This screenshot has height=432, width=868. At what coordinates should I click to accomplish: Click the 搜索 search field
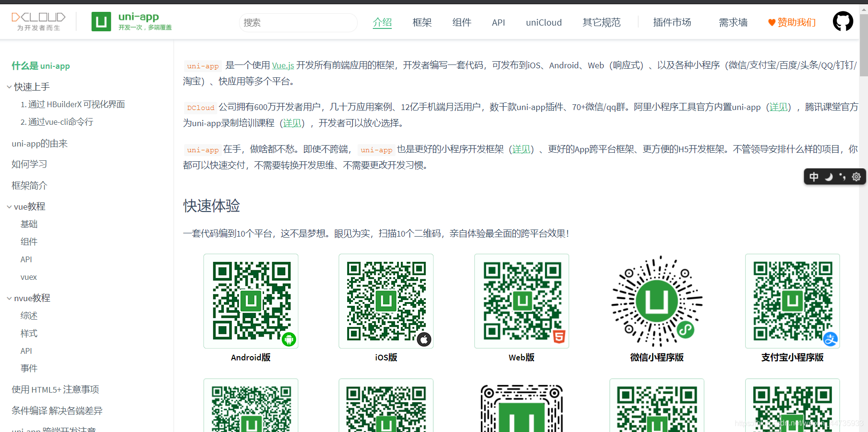point(298,22)
